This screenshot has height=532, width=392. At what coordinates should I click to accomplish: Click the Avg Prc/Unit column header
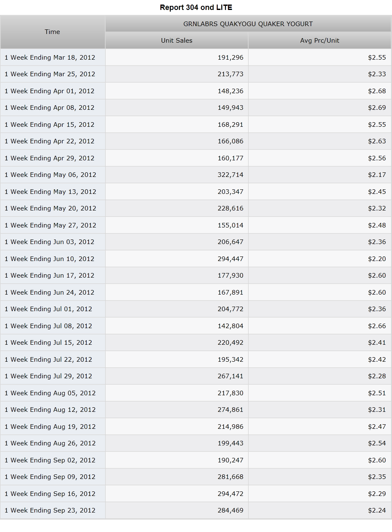[319, 41]
